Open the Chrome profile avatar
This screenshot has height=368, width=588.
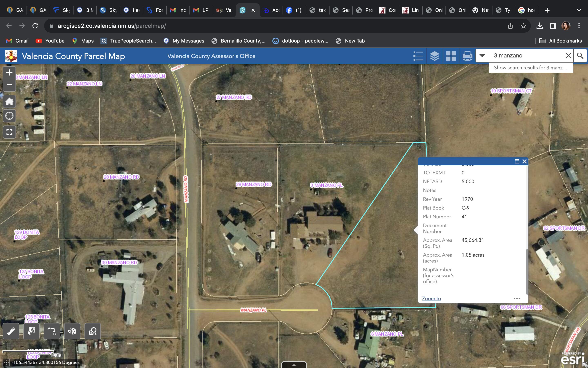coord(566,26)
